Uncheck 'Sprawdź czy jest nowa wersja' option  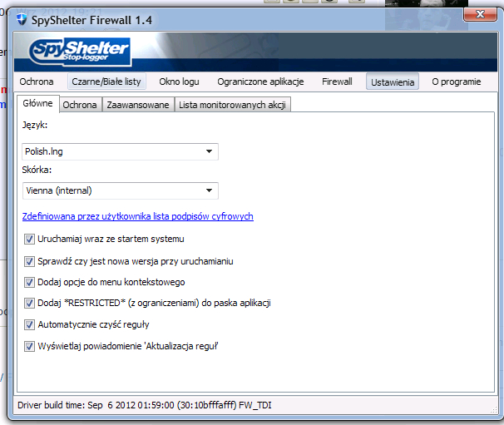click(30, 261)
